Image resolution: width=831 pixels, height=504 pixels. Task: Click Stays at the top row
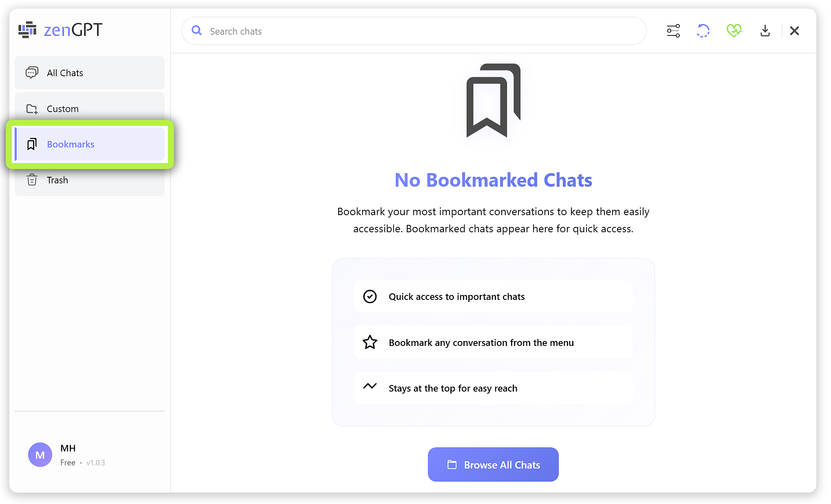click(493, 388)
